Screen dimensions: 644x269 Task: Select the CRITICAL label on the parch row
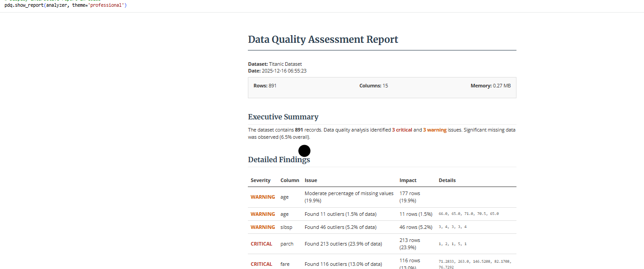click(x=261, y=243)
